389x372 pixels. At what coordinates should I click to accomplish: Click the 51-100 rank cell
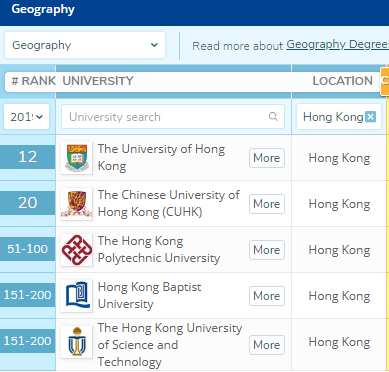click(x=28, y=249)
